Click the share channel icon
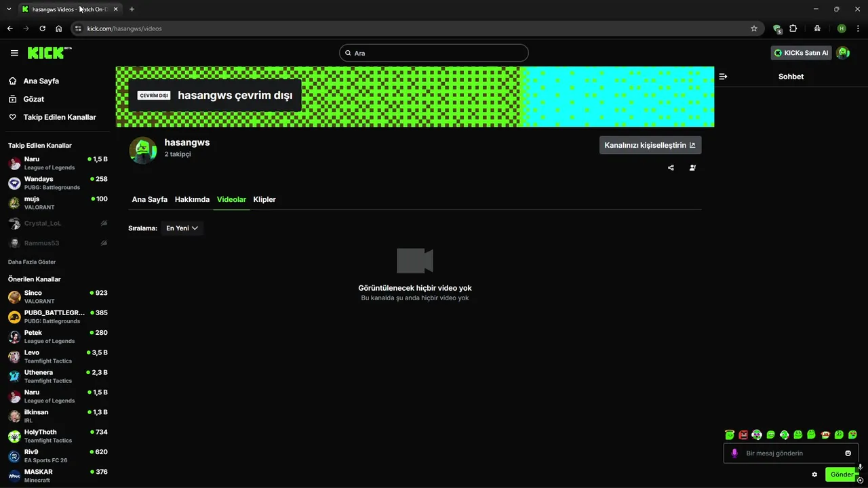 pyautogui.click(x=671, y=167)
